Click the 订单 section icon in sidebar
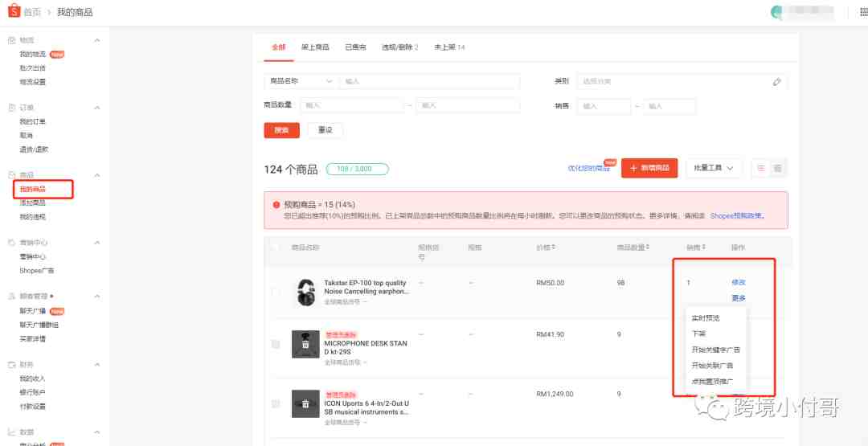The height and width of the screenshot is (446, 868). coord(11,108)
